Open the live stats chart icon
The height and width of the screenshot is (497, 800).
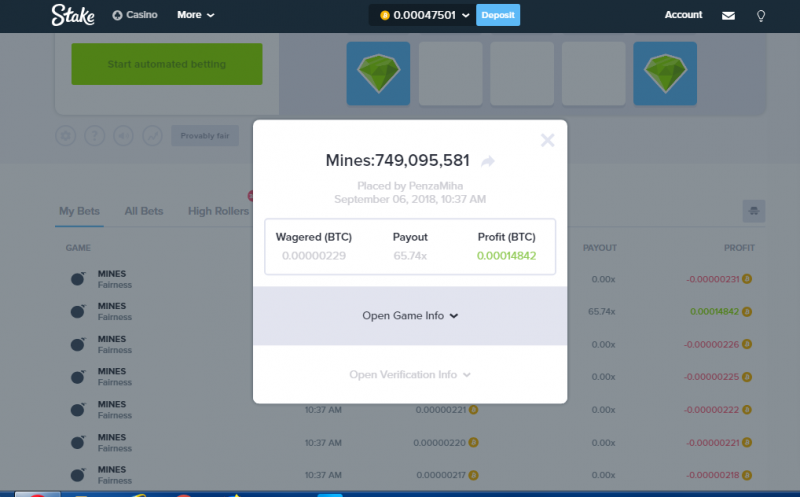[x=153, y=136]
